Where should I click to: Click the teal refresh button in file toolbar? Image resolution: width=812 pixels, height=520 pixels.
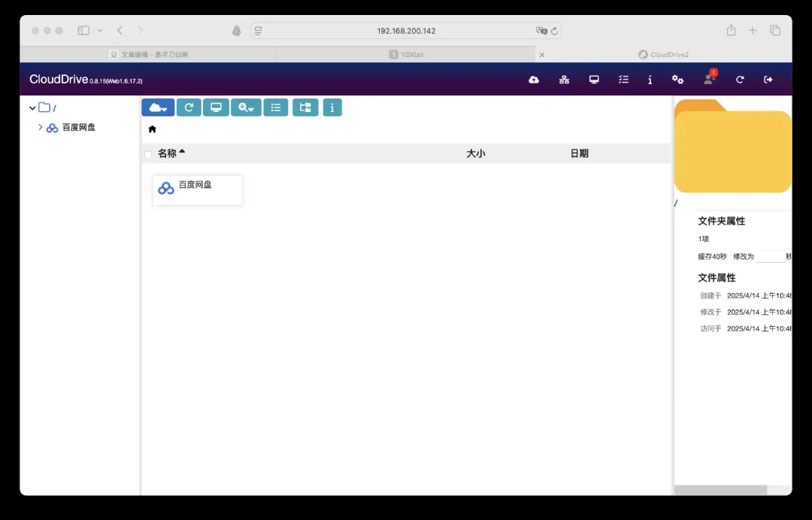click(x=189, y=107)
